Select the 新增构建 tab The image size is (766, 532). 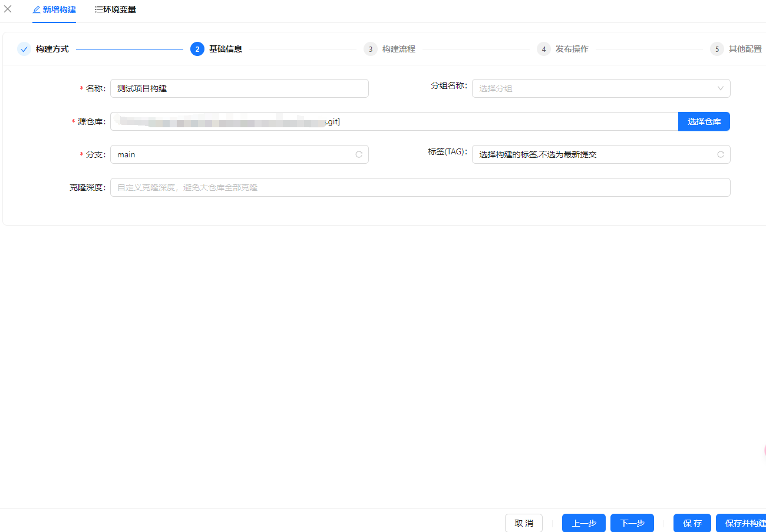pos(54,9)
